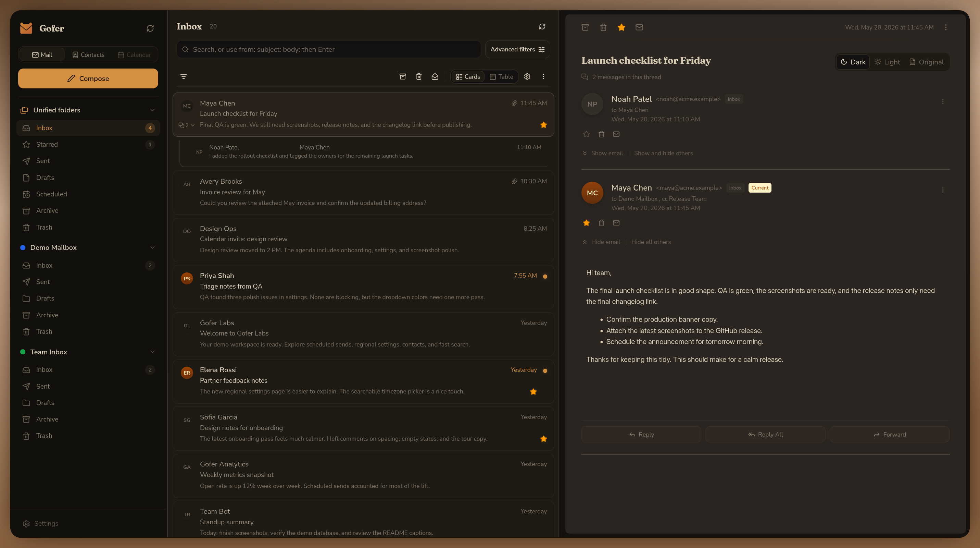Mark thread unread via envelope icon
980x548 pixels.
point(639,27)
